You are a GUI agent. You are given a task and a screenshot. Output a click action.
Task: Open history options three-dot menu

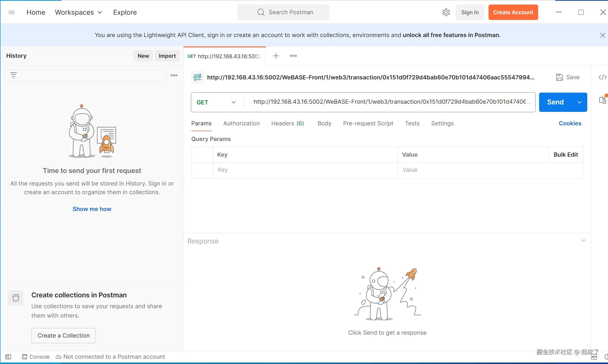pos(174,75)
